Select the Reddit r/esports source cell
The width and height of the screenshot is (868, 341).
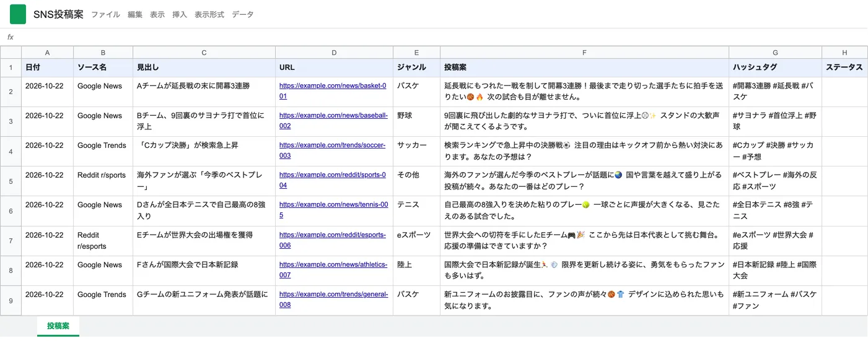[x=103, y=241]
